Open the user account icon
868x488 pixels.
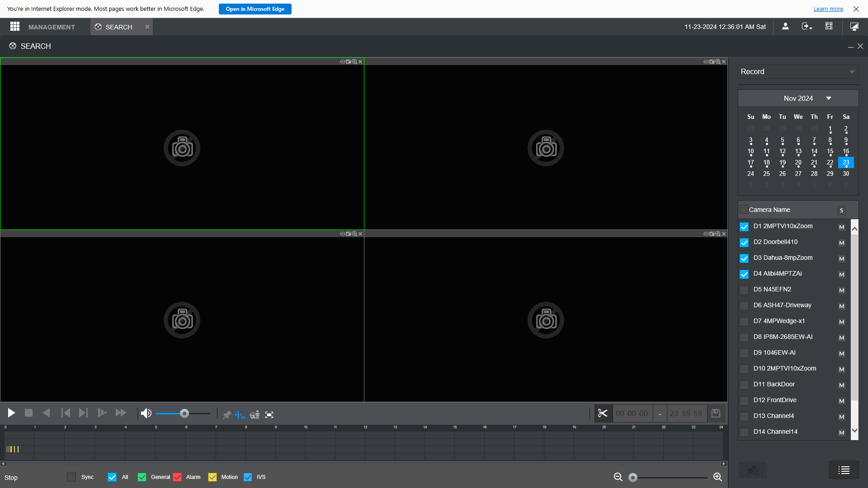click(x=785, y=27)
